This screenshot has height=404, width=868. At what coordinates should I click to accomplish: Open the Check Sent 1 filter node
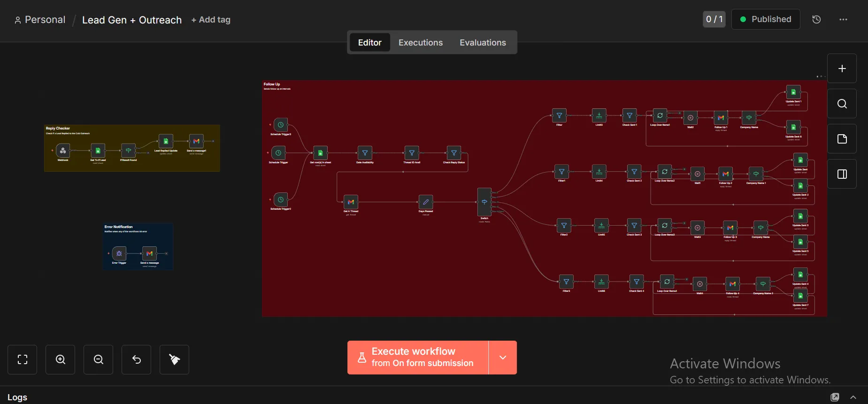630,115
